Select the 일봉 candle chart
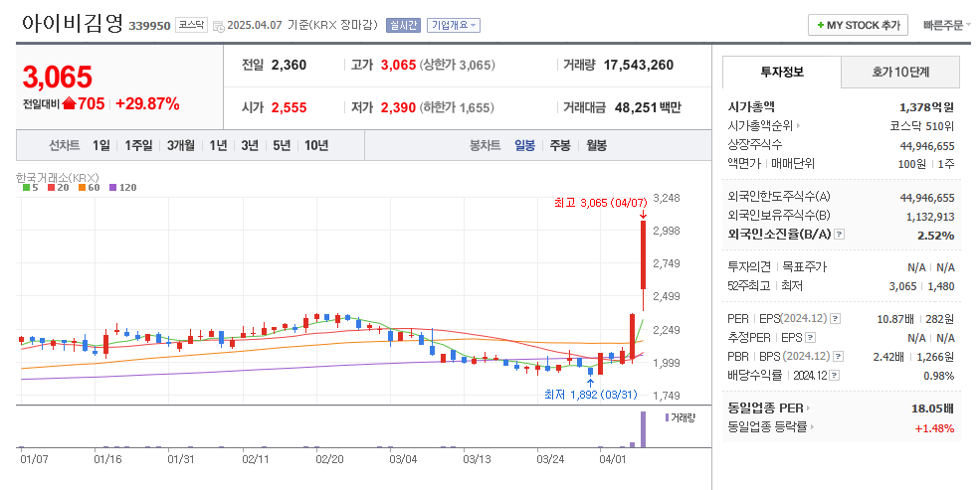Viewport: 980px width, 490px height. click(x=524, y=145)
